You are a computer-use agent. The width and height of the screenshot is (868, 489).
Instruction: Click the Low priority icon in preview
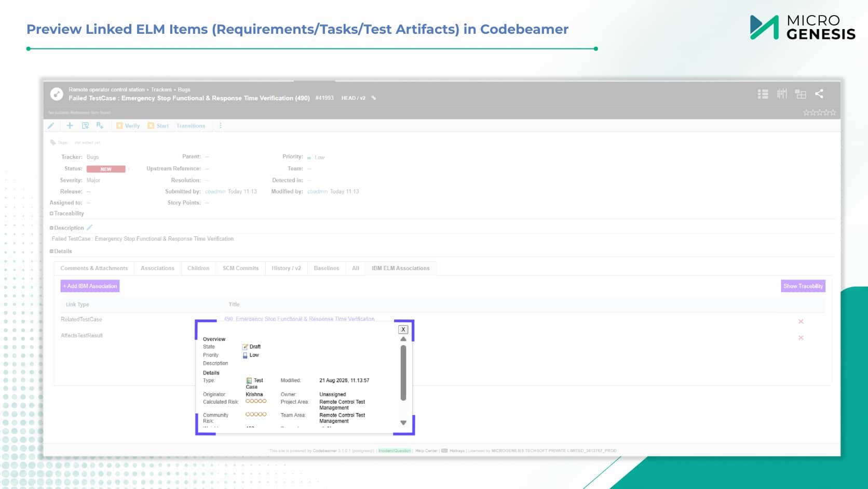point(245,355)
